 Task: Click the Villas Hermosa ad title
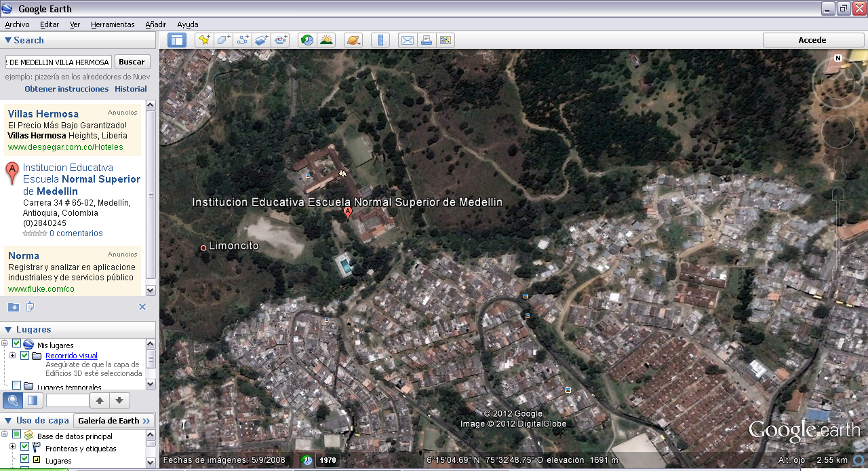(x=43, y=114)
